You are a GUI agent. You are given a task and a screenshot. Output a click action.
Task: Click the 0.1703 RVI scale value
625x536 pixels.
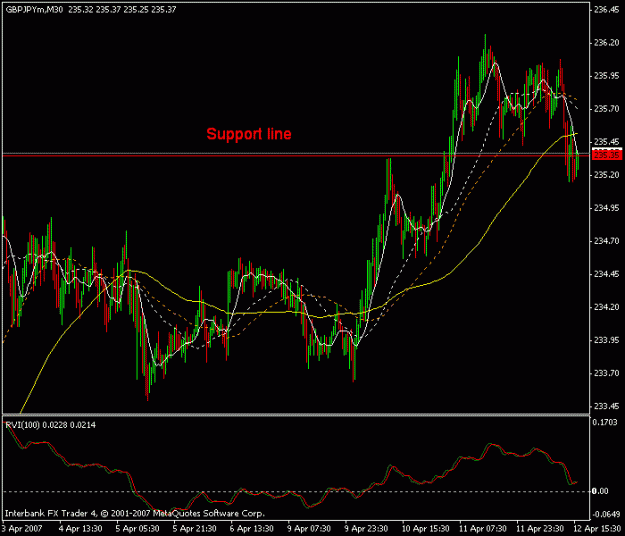pos(606,422)
